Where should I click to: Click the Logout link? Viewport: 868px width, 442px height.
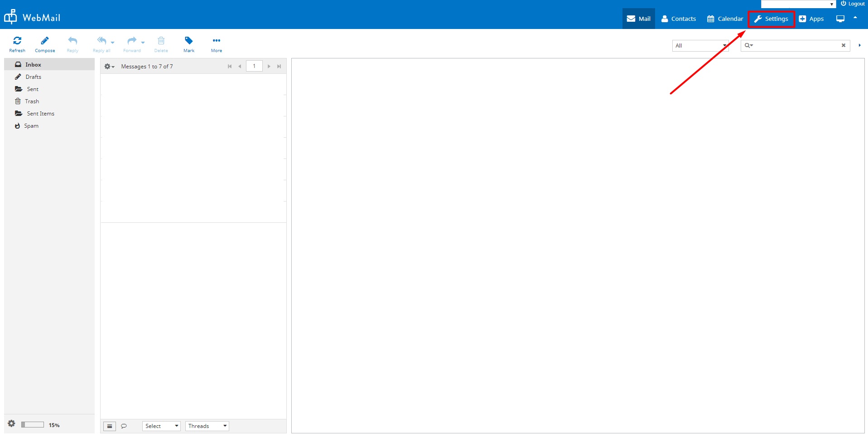[853, 4]
